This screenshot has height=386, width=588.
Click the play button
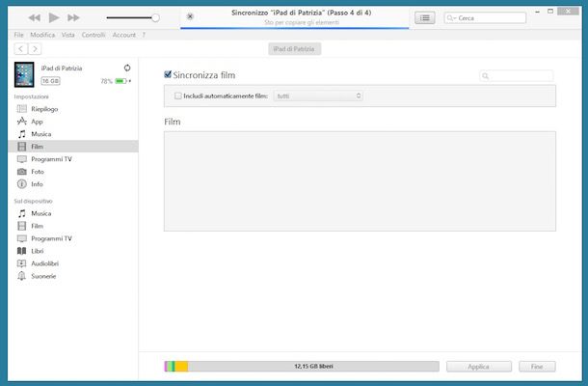click(54, 17)
